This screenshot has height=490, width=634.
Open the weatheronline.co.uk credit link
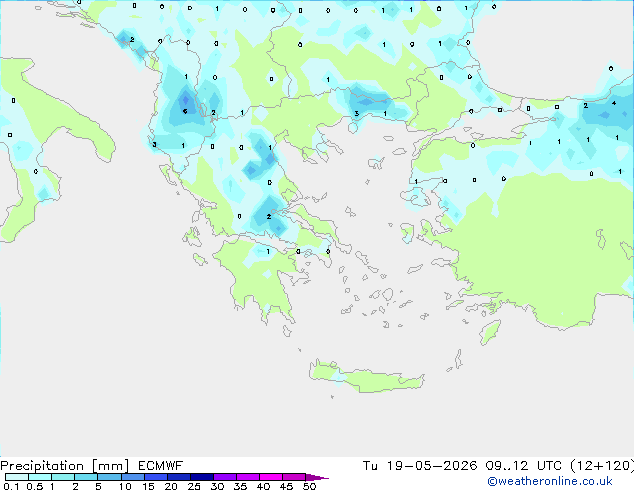(550, 481)
